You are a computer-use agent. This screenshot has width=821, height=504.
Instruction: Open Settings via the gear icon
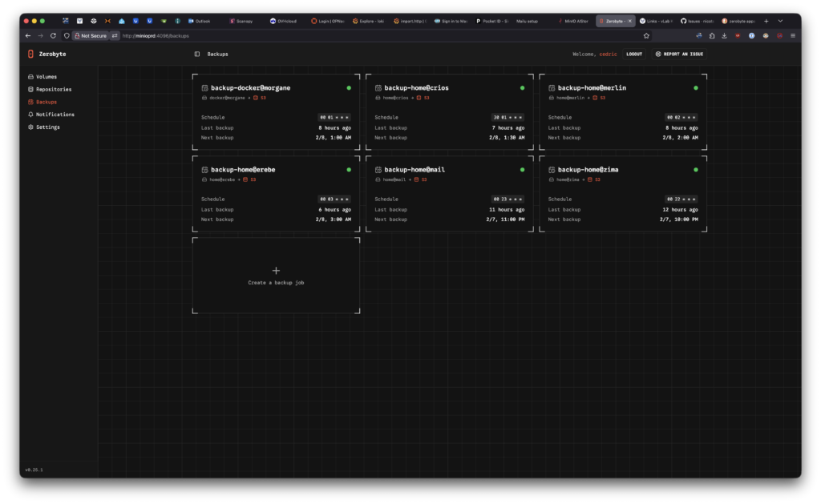point(30,127)
